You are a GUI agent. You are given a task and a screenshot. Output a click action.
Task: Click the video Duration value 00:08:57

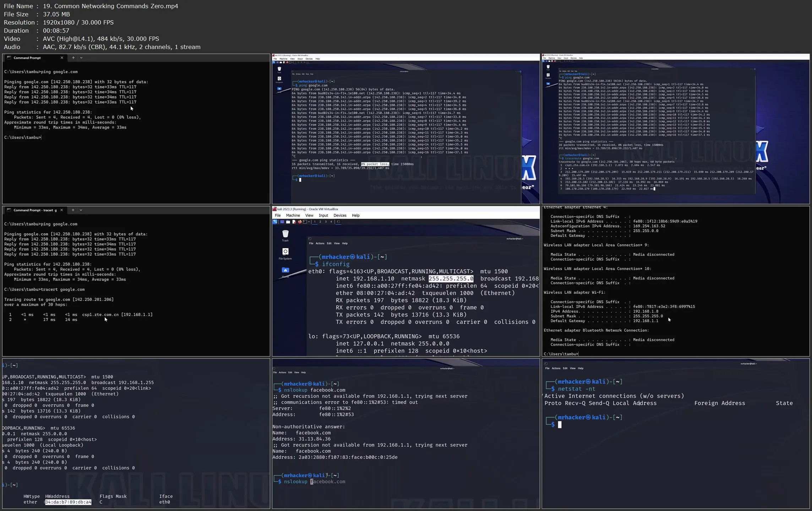[x=56, y=31]
